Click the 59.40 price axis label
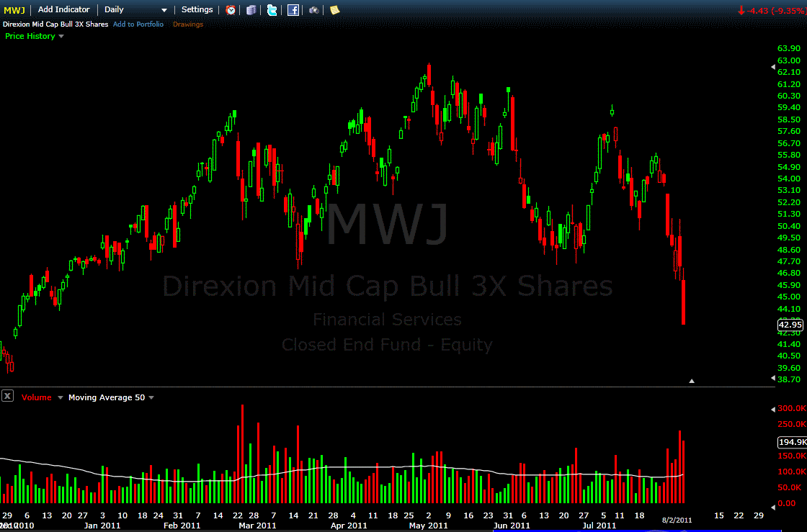Screen dimensions: 807x532 (789, 107)
